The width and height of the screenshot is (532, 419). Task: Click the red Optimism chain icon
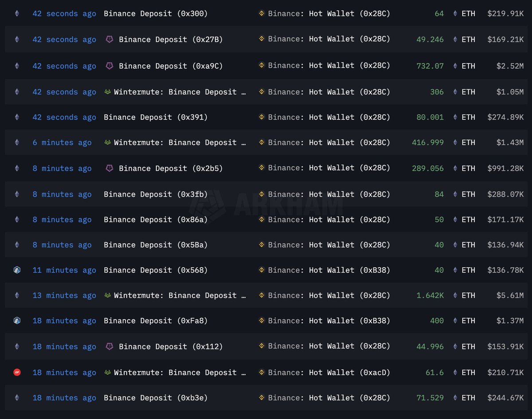[17, 372]
